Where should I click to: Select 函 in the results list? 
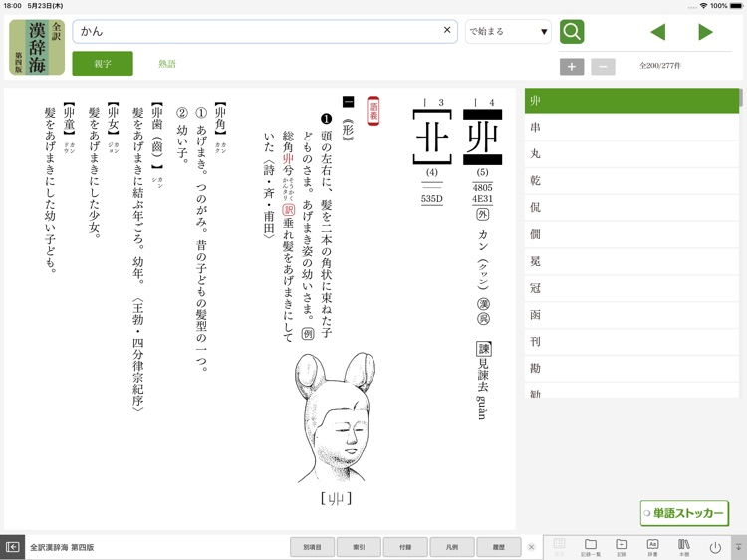631,315
